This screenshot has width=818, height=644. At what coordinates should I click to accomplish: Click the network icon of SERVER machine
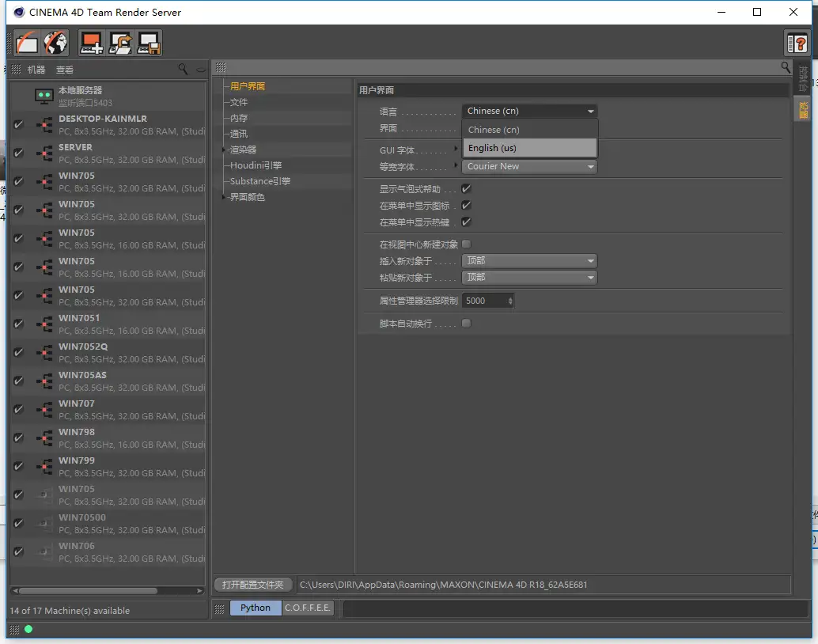pyautogui.click(x=45, y=153)
